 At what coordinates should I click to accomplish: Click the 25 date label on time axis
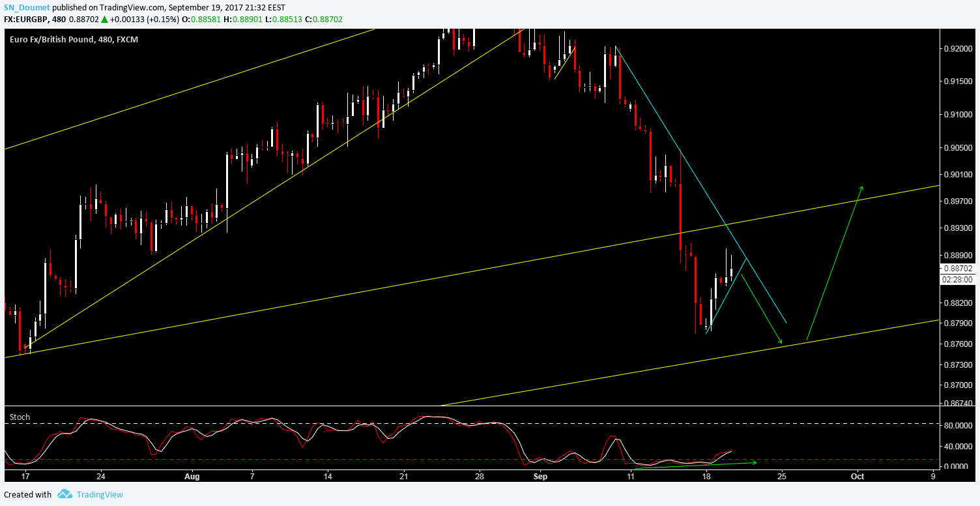pyautogui.click(x=782, y=477)
